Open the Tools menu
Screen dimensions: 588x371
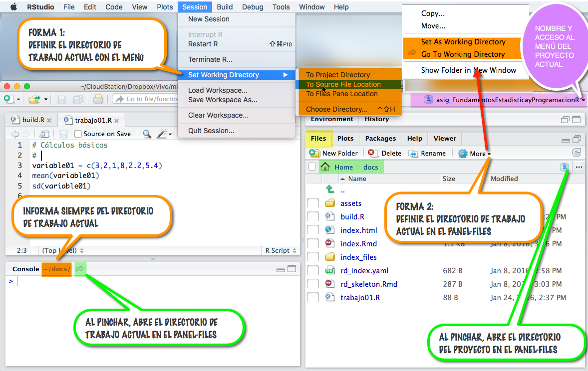pos(281,7)
